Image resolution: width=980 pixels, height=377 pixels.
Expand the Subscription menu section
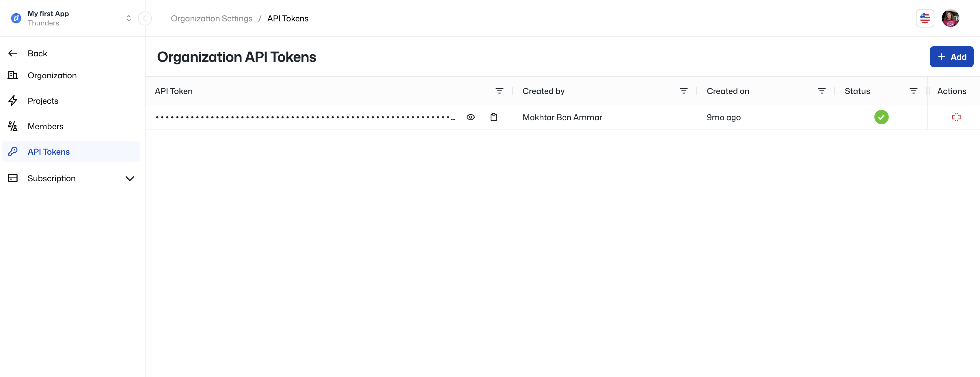click(71, 178)
